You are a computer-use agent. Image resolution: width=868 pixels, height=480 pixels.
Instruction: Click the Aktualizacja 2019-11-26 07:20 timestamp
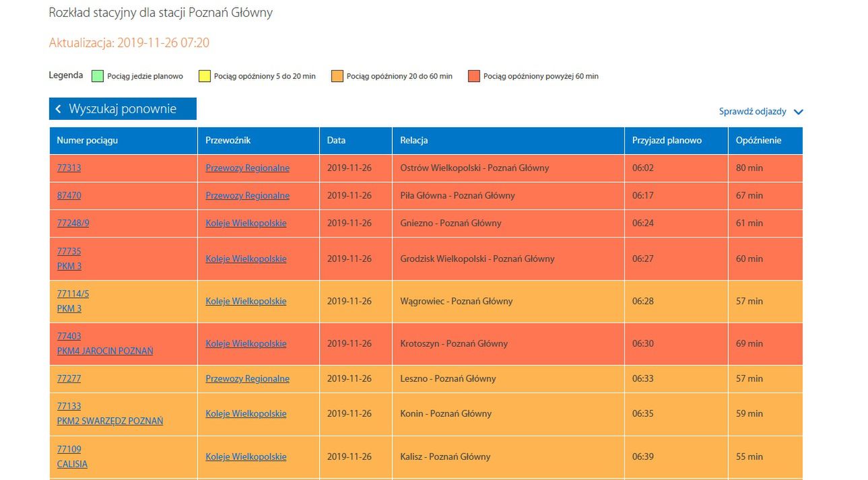point(129,43)
